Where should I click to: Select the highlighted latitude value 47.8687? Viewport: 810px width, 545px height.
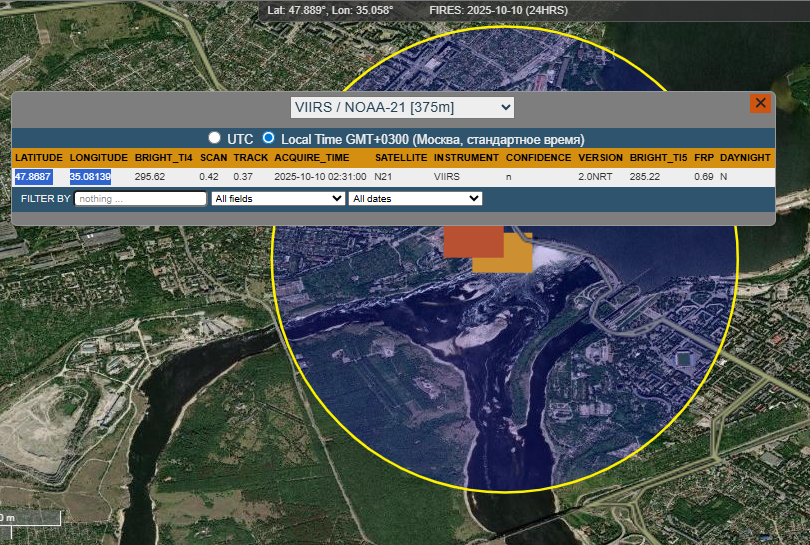point(33,177)
